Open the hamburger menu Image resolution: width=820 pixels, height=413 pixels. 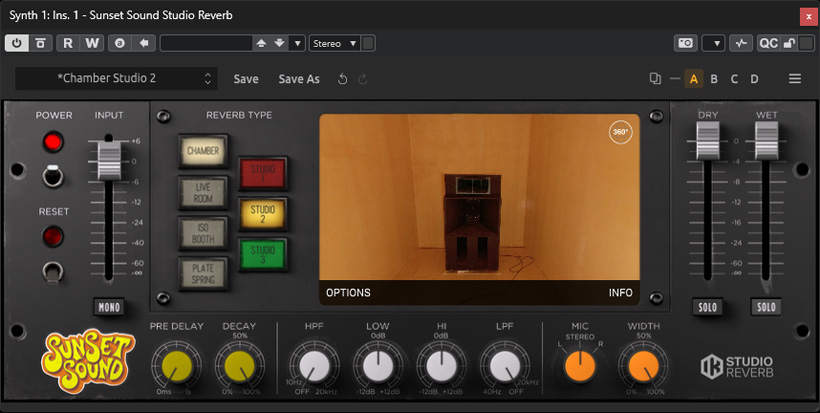(795, 79)
